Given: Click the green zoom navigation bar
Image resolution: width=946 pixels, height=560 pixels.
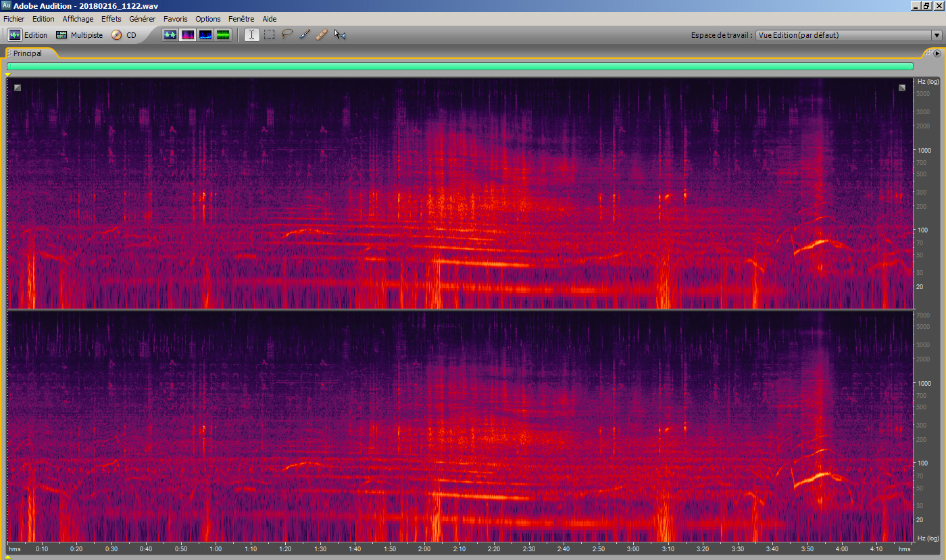Looking at the screenshot, I should pos(459,66).
